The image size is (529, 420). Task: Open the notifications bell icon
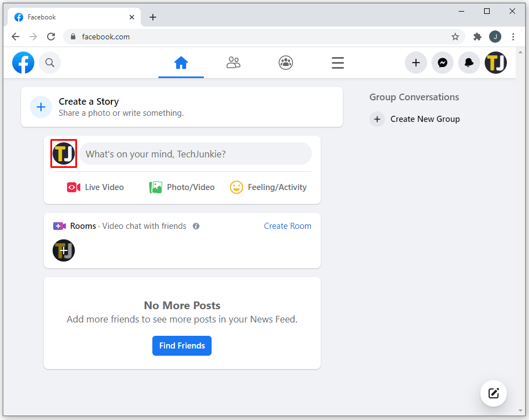[x=469, y=63]
